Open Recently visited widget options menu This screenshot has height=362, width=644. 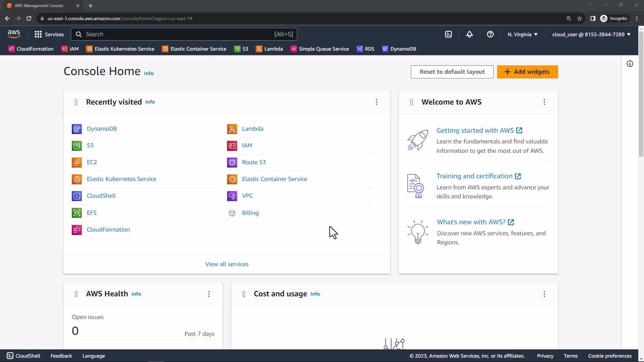(x=376, y=102)
